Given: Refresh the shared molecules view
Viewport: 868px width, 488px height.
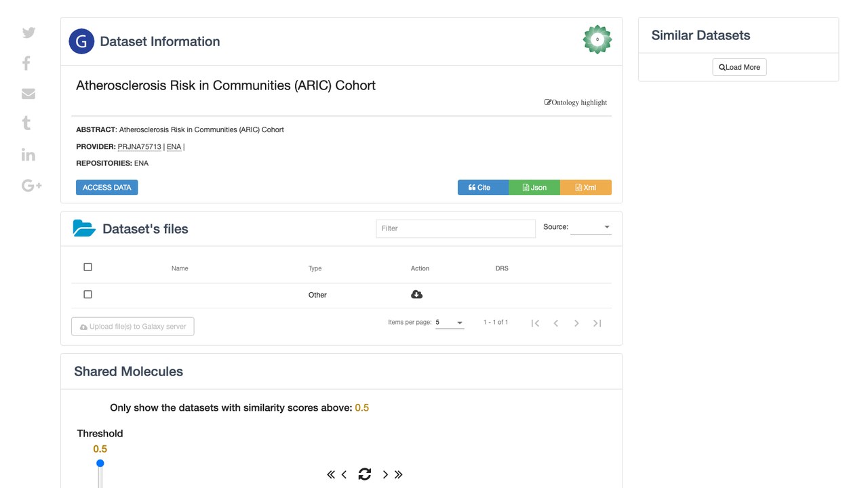Looking at the screenshot, I should tap(365, 474).
